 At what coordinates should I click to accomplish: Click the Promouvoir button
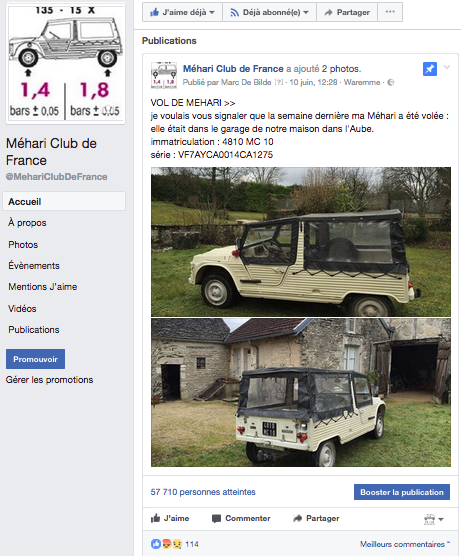pyautogui.click(x=35, y=359)
